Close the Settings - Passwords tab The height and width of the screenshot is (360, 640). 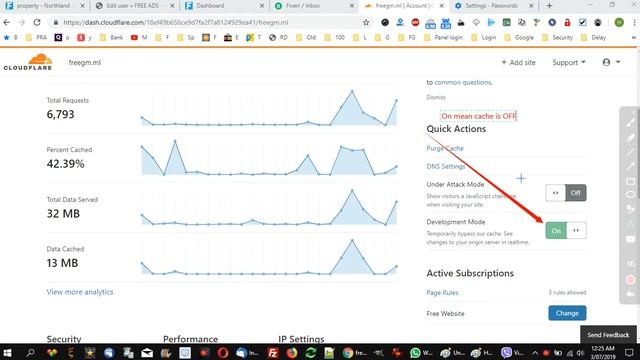click(x=531, y=6)
